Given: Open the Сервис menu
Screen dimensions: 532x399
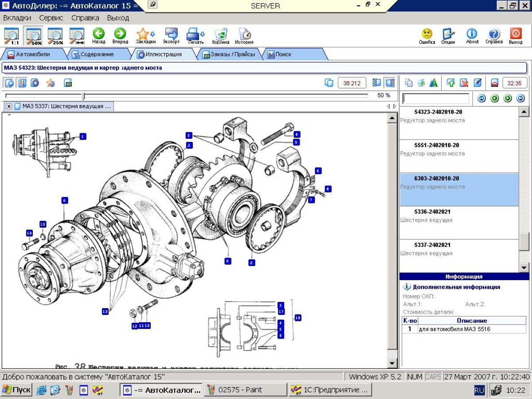Looking at the screenshot, I should 51,18.
